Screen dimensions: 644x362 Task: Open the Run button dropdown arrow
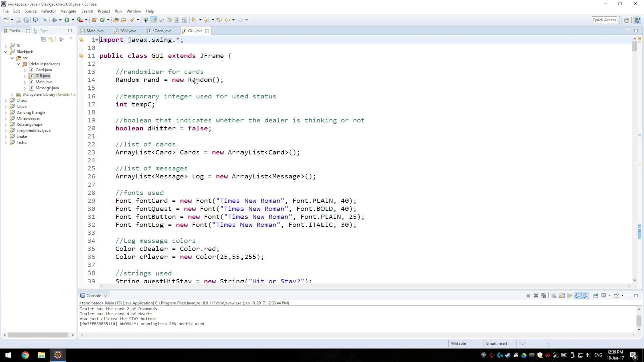[73, 20]
